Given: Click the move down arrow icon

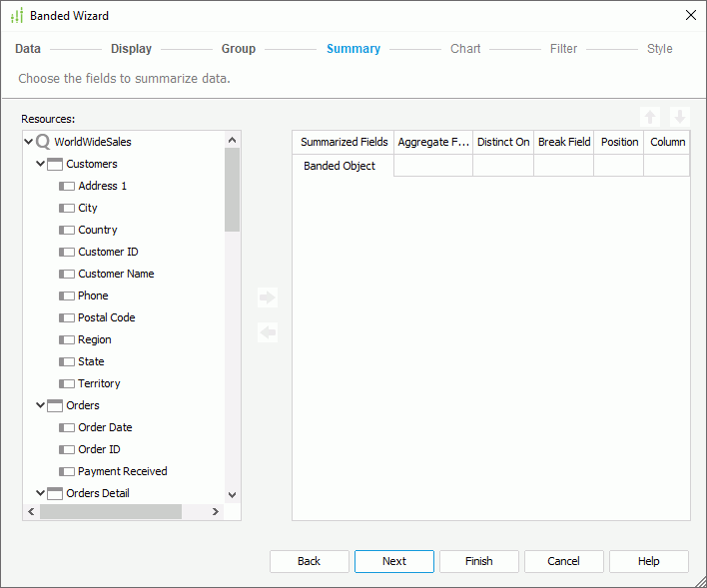Looking at the screenshot, I should pos(679,117).
